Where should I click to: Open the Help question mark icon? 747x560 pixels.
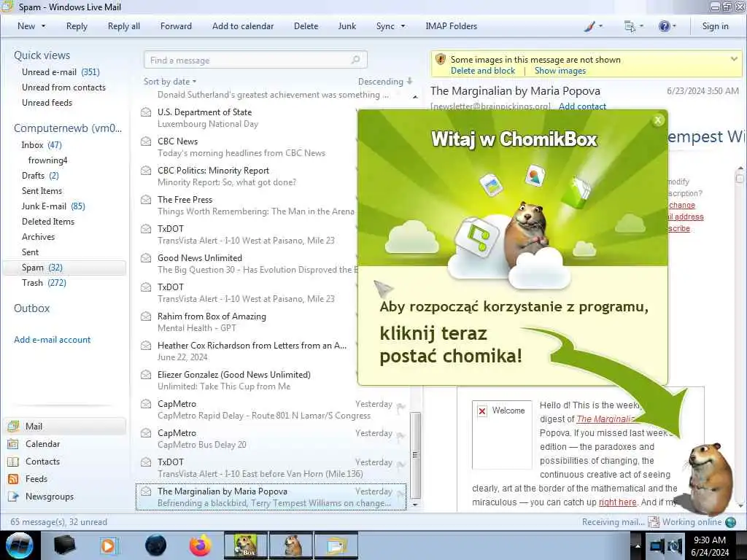point(667,26)
